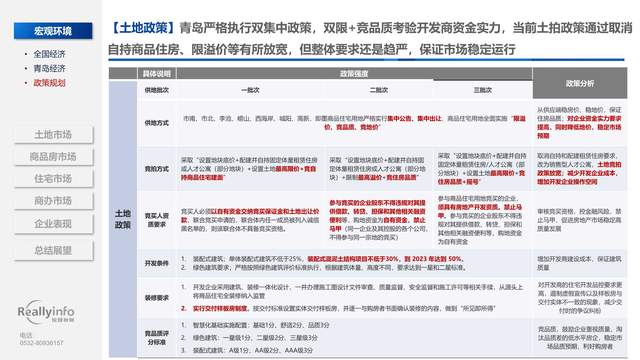Go to the 商办市场 section
Image resolution: width=640 pixels, height=360 pixels.
[x=53, y=201]
